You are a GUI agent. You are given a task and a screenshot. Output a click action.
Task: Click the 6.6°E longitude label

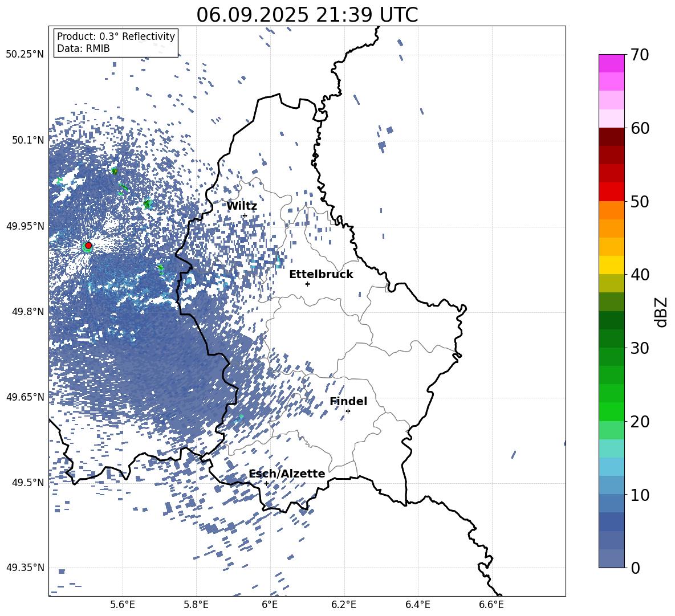[491, 605]
